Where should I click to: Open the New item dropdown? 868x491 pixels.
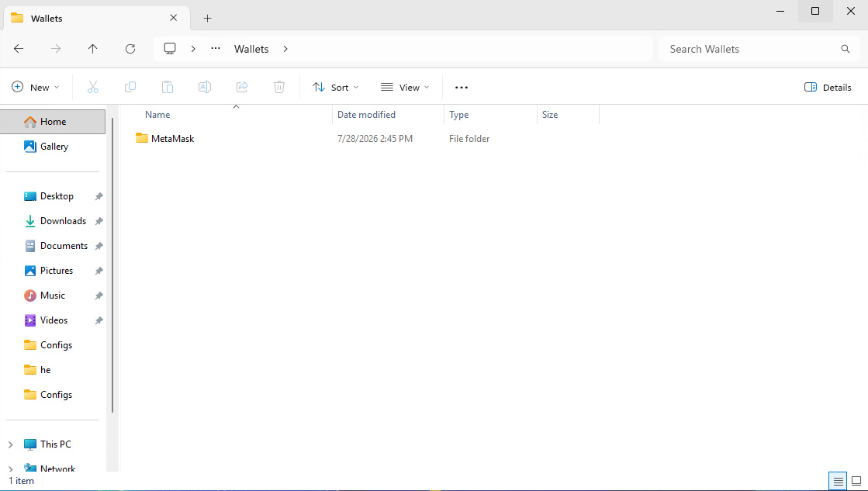pyautogui.click(x=36, y=87)
